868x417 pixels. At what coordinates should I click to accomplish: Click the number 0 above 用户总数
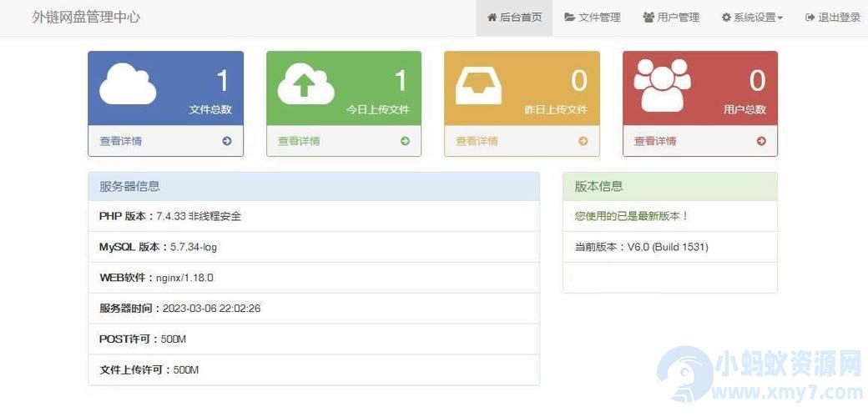[x=757, y=81]
